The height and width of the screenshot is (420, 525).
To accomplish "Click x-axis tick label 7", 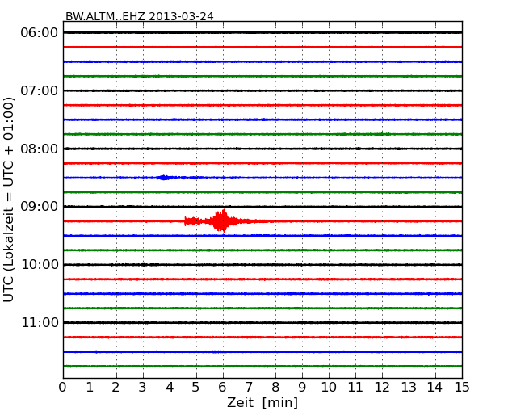I will coord(249,388).
